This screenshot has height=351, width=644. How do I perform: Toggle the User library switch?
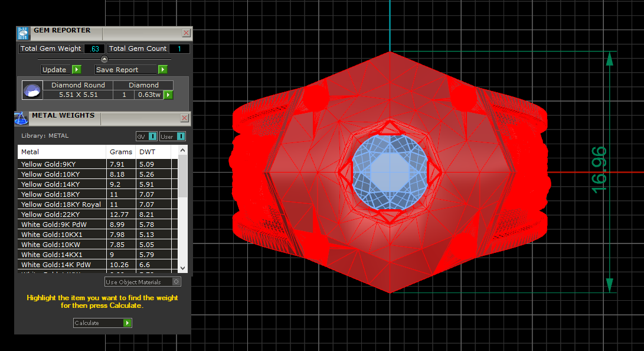click(181, 136)
